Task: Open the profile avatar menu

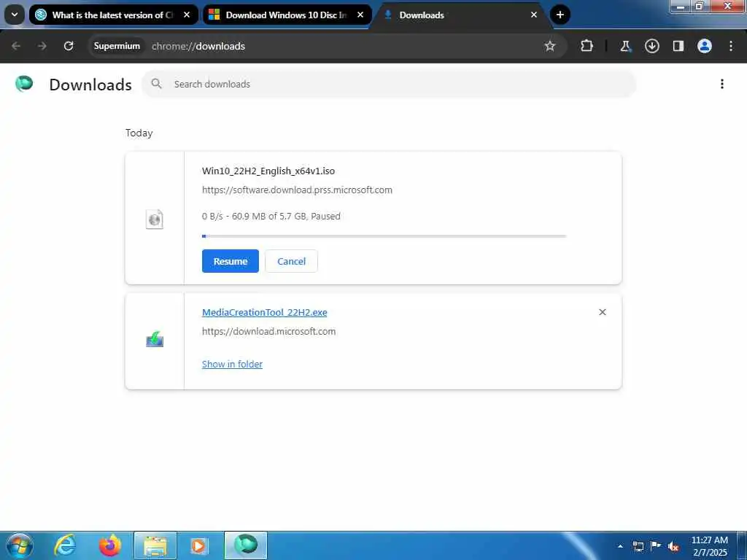Action: 705,46
